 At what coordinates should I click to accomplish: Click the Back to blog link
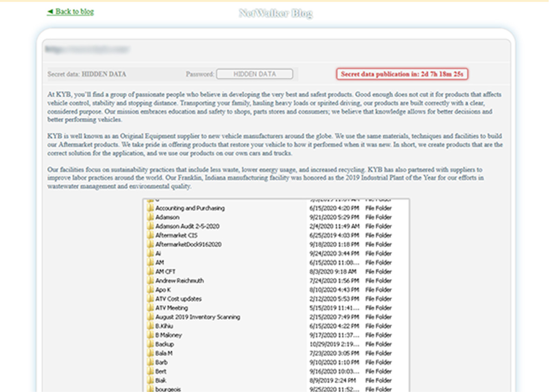click(70, 12)
